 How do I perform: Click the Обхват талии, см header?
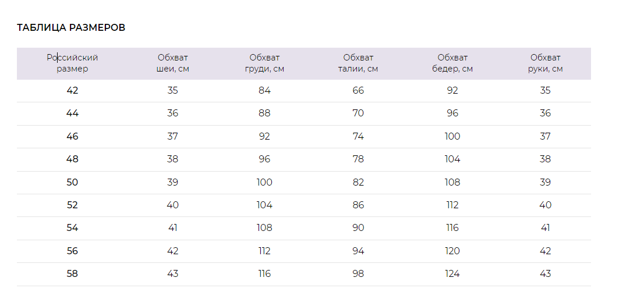coord(358,63)
